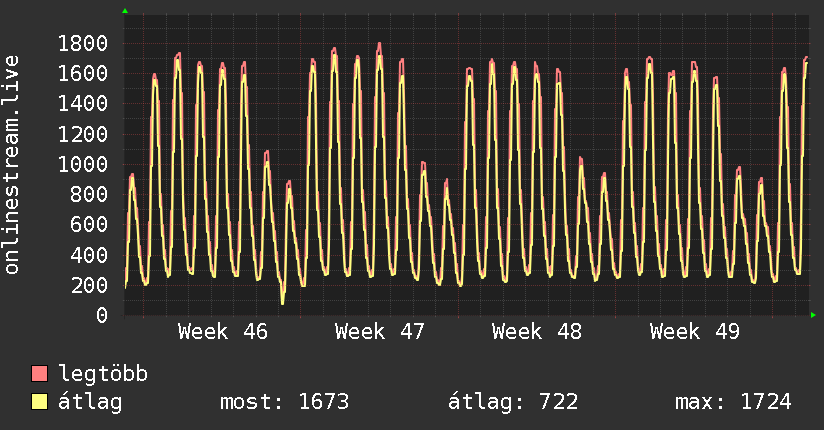Viewport: 824px width, 430px height.
Task: Click the red legtöbb legend color box
Action: (39, 373)
